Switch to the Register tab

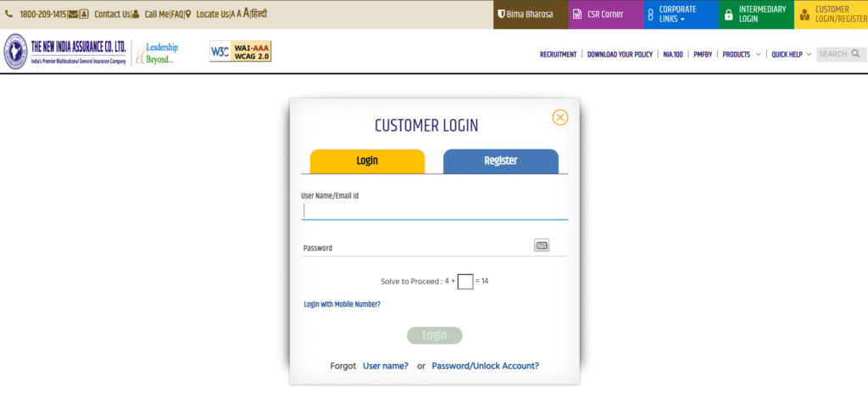(500, 161)
